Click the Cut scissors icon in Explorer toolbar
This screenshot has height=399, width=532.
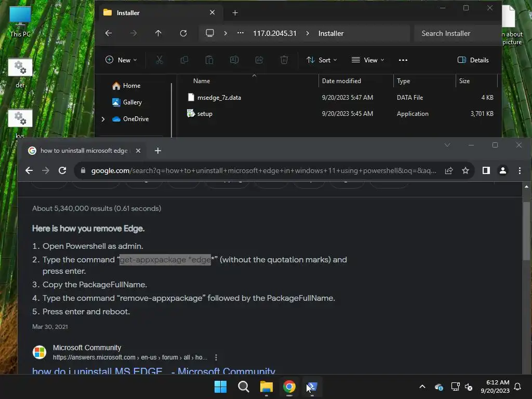[159, 60]
